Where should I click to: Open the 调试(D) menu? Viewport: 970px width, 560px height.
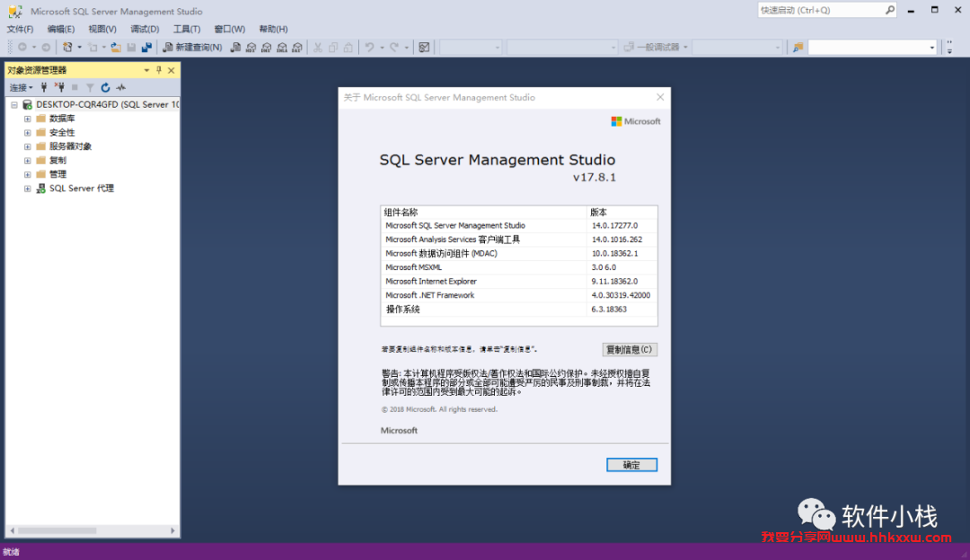145,29
